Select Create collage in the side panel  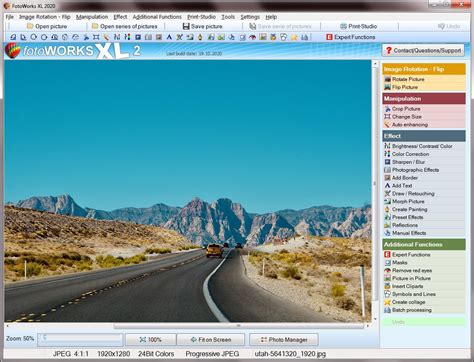point(424,302)
